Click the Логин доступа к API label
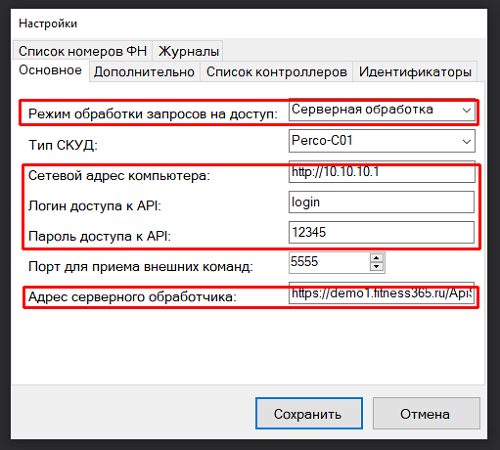500x450 pixels. click(95, 206)
